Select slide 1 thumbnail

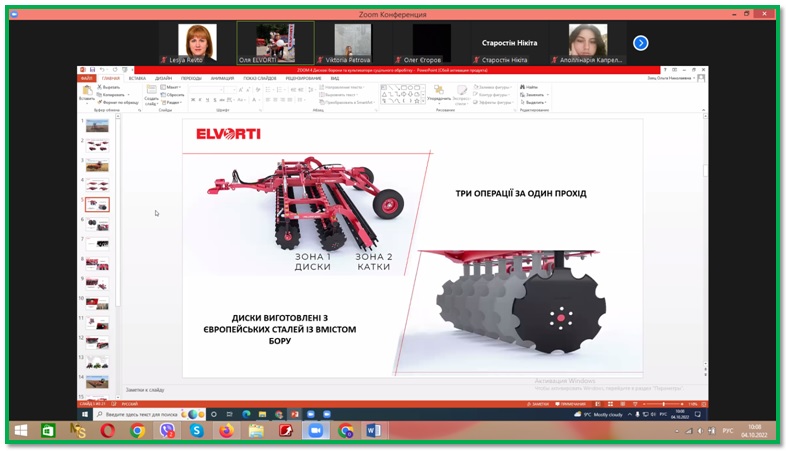pyautogui.click(x=97, y=125)
